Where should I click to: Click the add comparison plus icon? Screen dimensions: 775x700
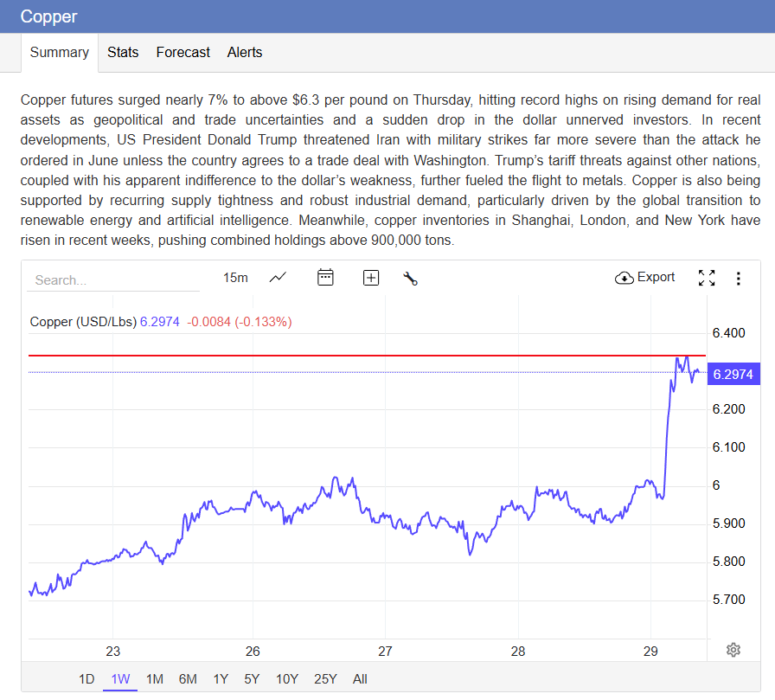[x=371, y=278]
